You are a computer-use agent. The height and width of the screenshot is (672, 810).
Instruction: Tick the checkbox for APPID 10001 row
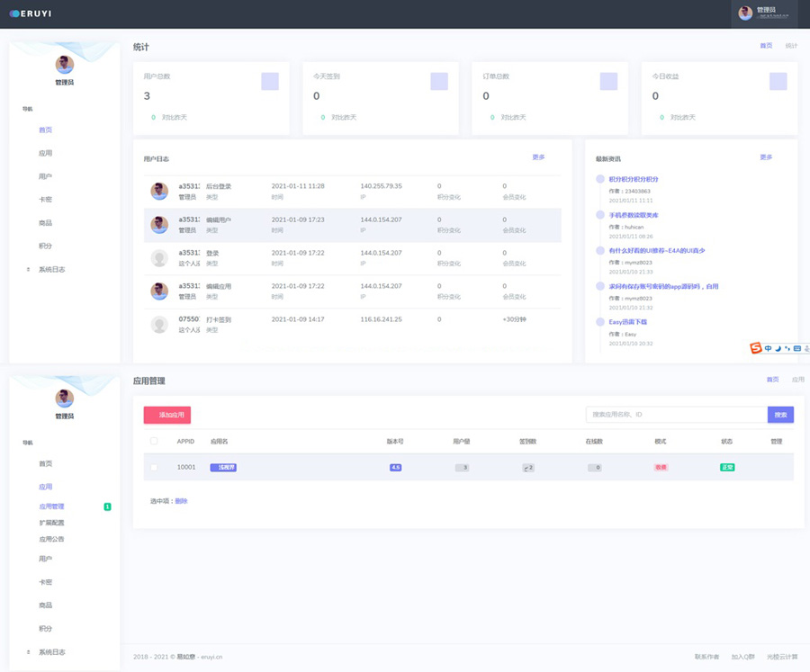click(154, 467)
